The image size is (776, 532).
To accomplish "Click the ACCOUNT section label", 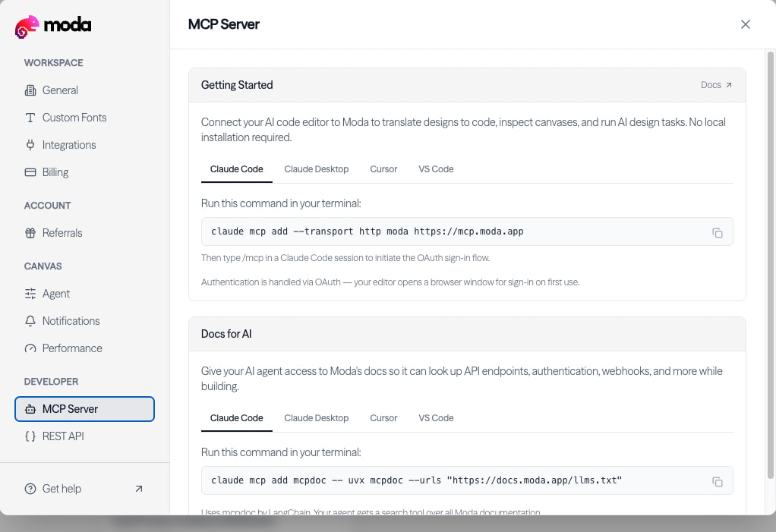I will click(x=48, y=206).
